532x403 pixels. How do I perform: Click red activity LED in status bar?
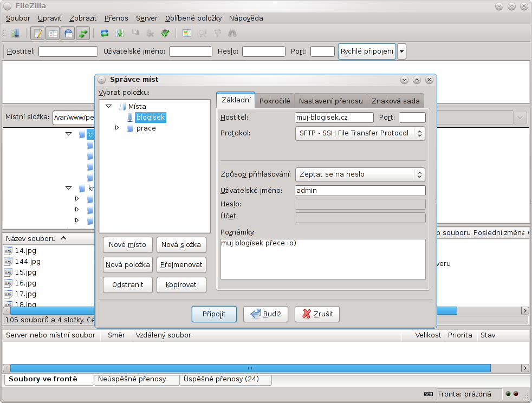(516, 394)
